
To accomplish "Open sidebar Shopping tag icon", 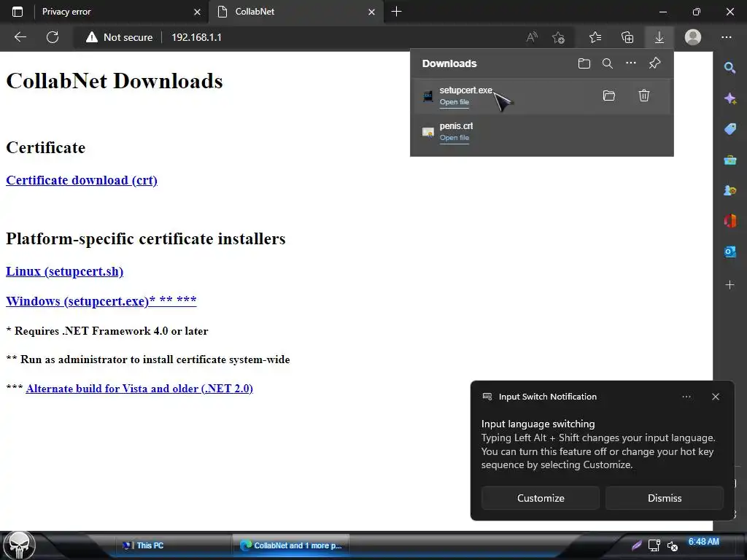I will coord(729,129).
